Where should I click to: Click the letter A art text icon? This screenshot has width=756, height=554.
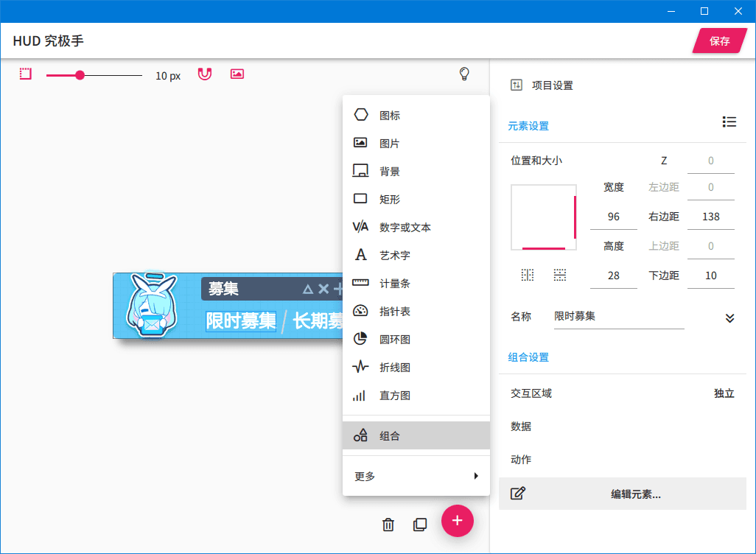point(360,255)
